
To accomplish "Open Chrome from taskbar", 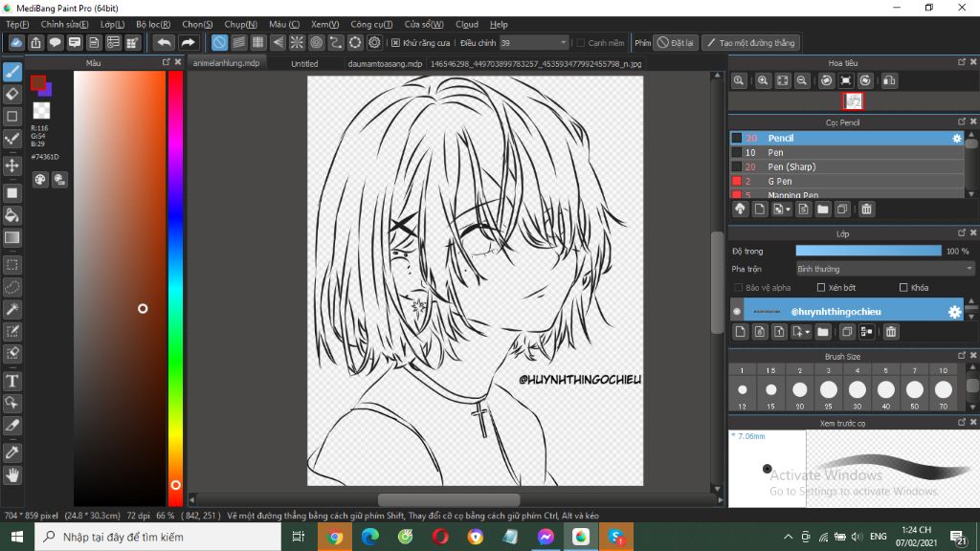I will pyautogui.click(x=334, y=537).
